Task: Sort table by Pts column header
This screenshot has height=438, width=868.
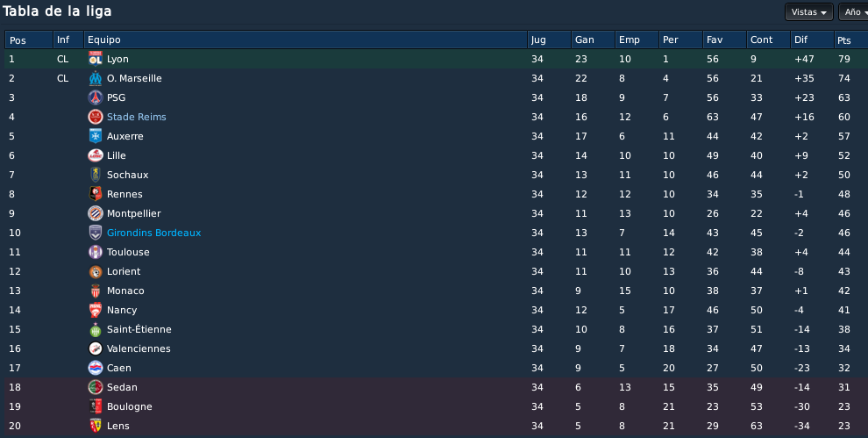Action: pyautogui.click(x=850, y=39)
